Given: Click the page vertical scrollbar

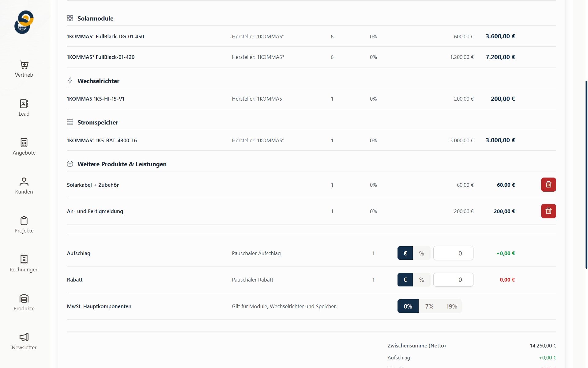Looking at the screenshot, I should [x=586, y=175].
